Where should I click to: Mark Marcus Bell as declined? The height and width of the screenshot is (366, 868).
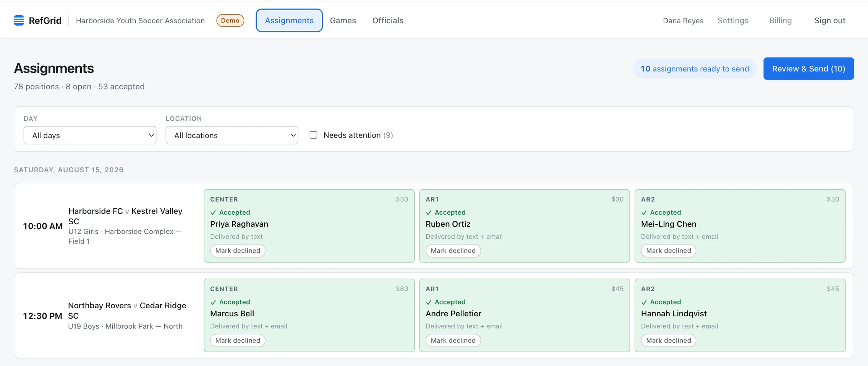[x=238, y=340]
